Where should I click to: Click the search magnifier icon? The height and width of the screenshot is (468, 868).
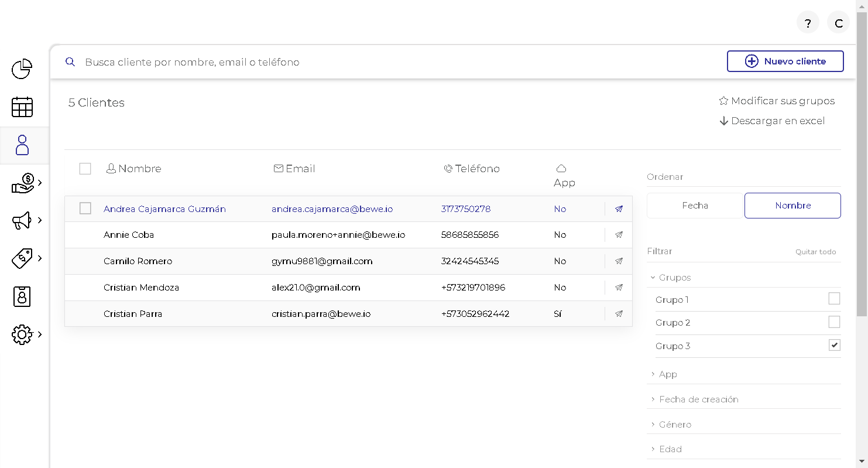[70, 62]
